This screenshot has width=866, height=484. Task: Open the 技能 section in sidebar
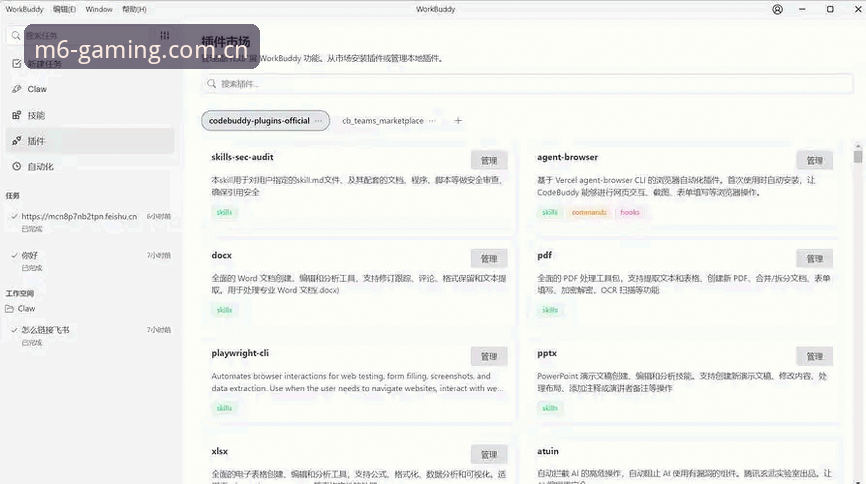tap(90, 115)
